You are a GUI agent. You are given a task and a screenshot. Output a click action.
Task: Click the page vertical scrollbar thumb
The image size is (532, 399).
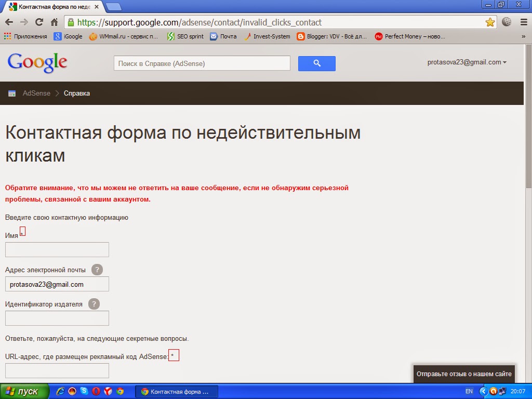(528, 115)
